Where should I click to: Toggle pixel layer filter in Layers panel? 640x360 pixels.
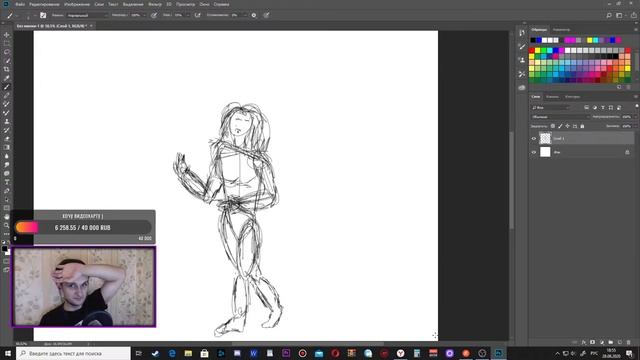pos(587,107)
